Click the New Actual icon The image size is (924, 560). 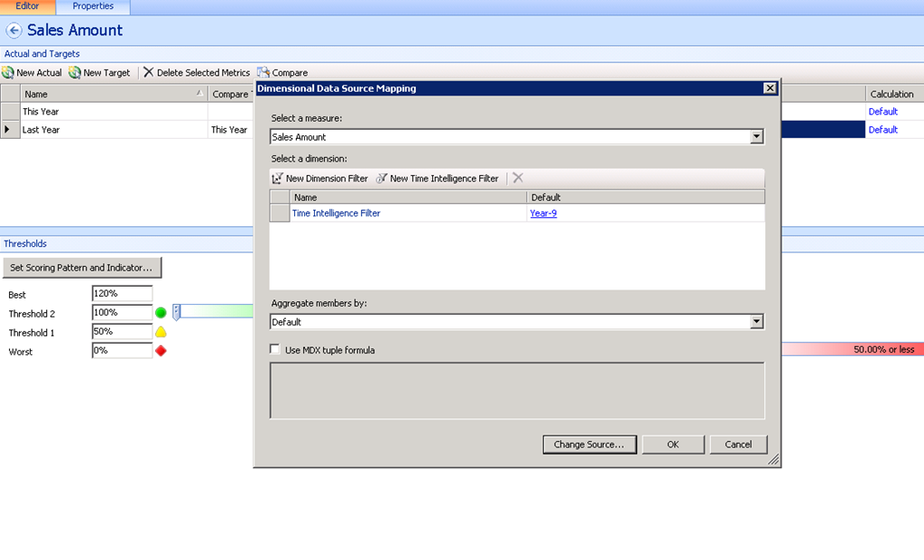click(7, 72)
